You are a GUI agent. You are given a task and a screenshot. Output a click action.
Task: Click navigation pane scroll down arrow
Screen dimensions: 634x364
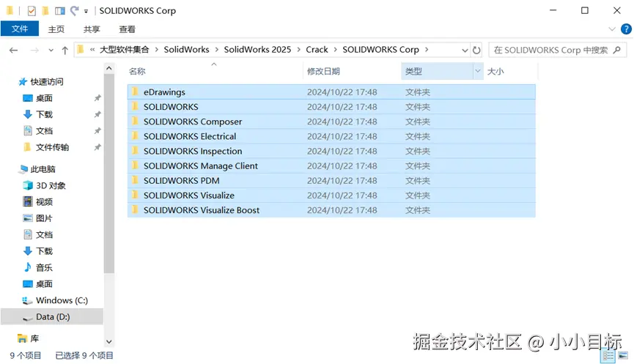pos(108,342)
